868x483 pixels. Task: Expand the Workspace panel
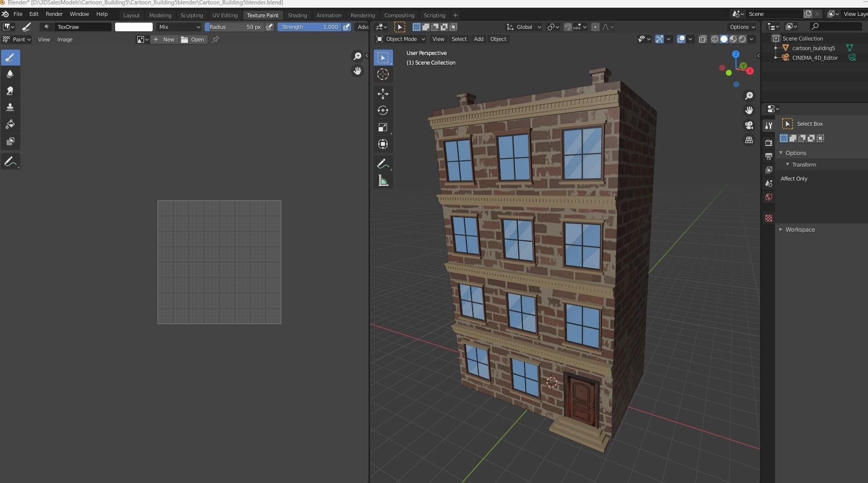click(781, 230)
